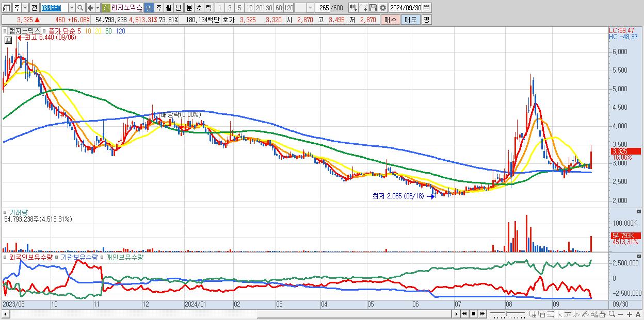Select the 틱 tick period toggle
Screen dimensions: 644x320
tap(208, 8)
